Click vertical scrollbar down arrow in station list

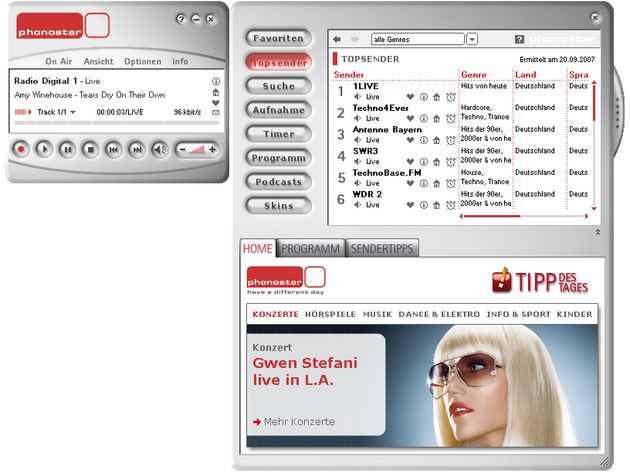click(x=594, y=209)
